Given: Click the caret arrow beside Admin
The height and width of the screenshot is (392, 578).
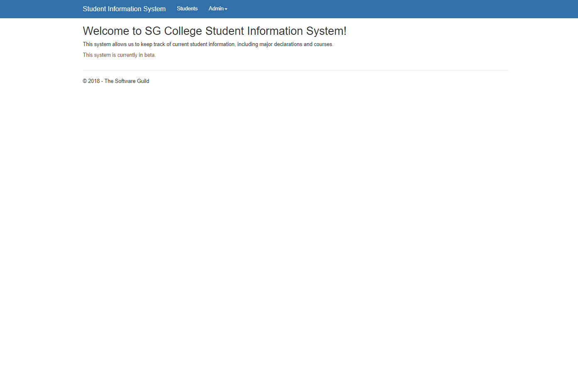Looking at the screenshot, I should pos(226,9).
